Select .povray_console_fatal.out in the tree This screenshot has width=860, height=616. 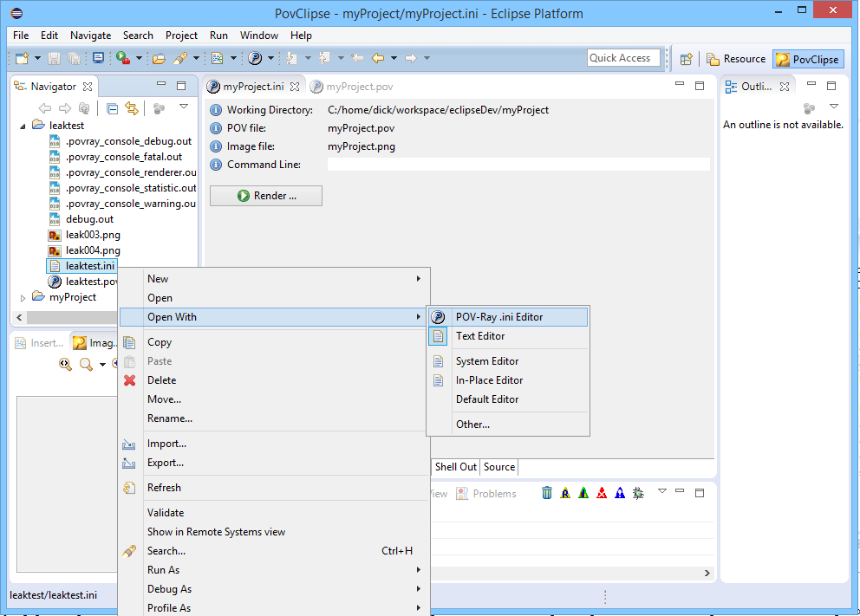coord(115,157)
